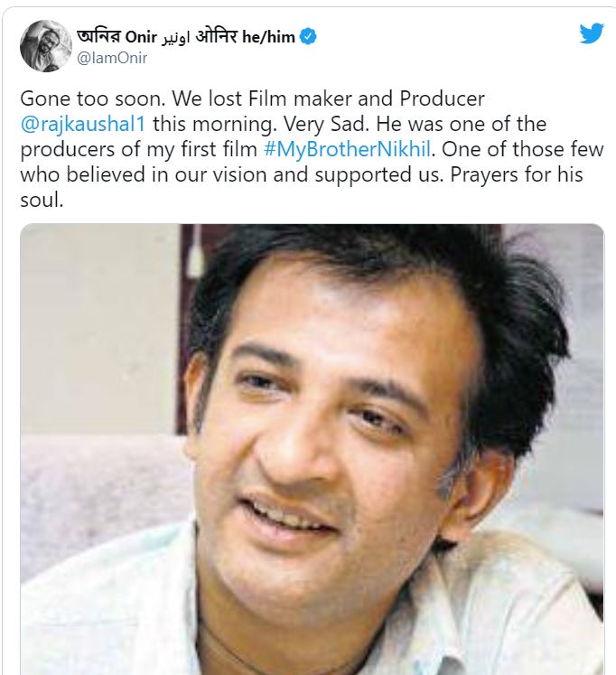Open Onir's profile avatar picture
Image resolution: width=616 pixels, height=675 pixels.
pos(45,46)
